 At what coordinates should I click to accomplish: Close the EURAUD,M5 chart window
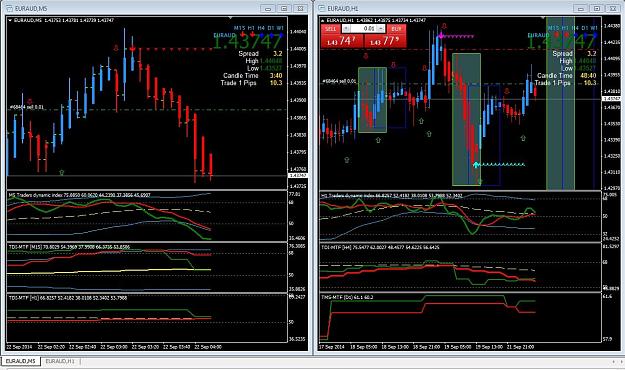tap(300, 8)
